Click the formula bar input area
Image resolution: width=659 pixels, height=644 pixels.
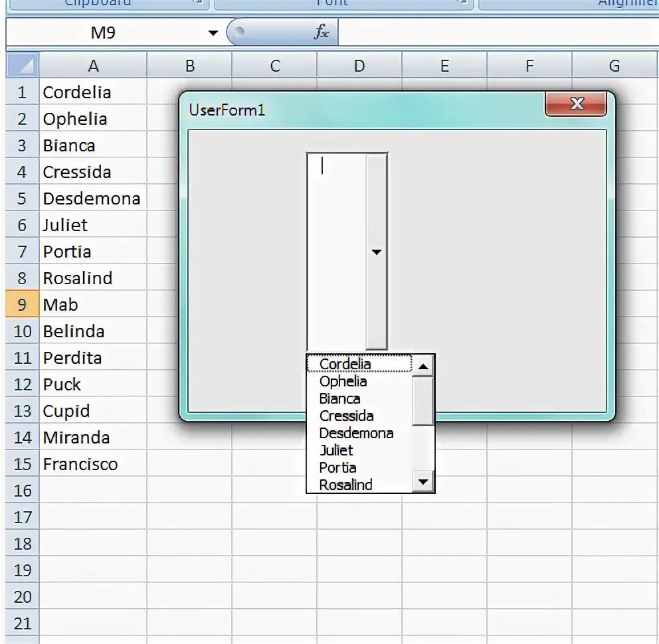498,33
